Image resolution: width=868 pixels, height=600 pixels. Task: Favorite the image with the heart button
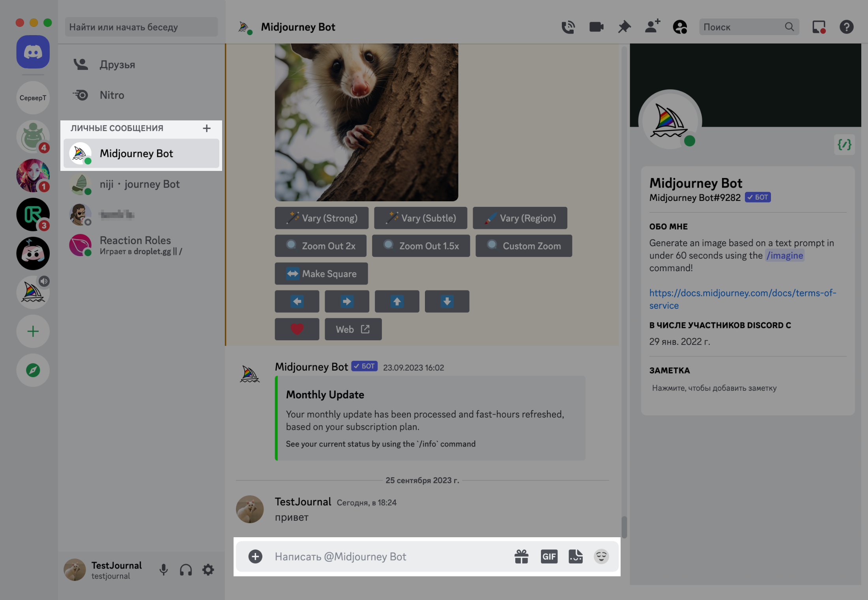(x=297, y=329)
